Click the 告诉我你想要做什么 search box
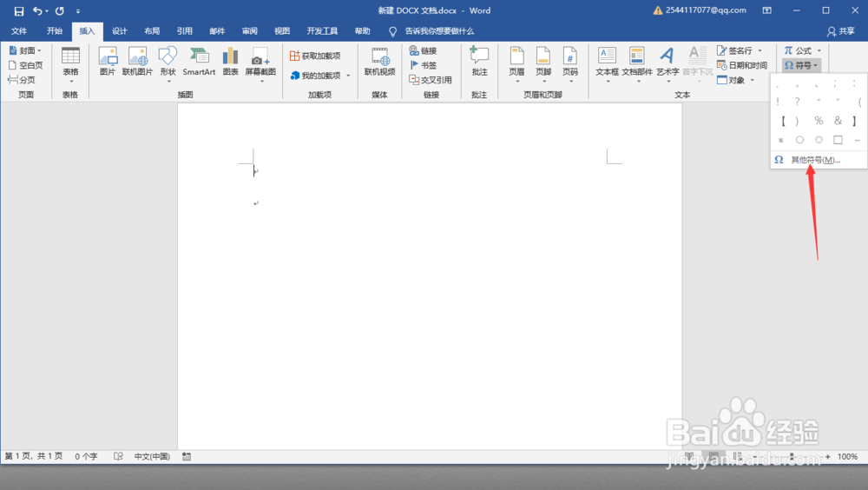The height and width of the screenshot is (490, 868). [x=439, y=31]
